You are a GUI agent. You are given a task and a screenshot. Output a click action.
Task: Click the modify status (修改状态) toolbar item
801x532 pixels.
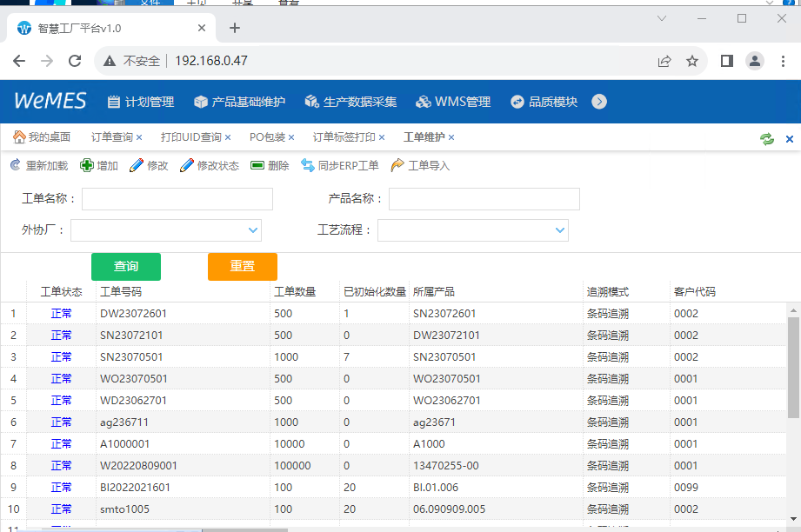(210, 165)
